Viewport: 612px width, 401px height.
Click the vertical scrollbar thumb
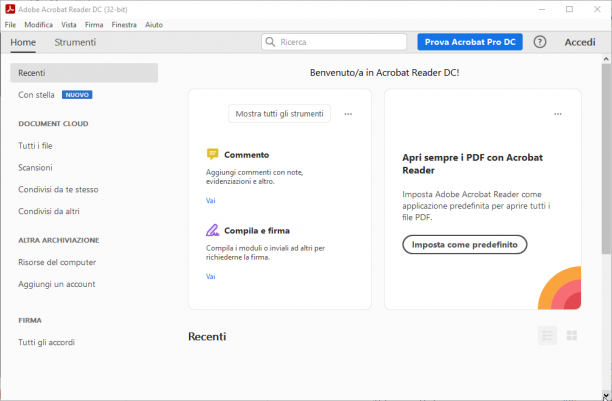pyautogui.click(x=606, y=159)
